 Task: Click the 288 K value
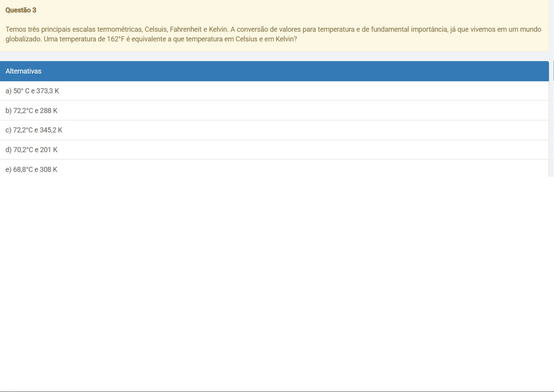pyautogui.click(x=49, y=111)
